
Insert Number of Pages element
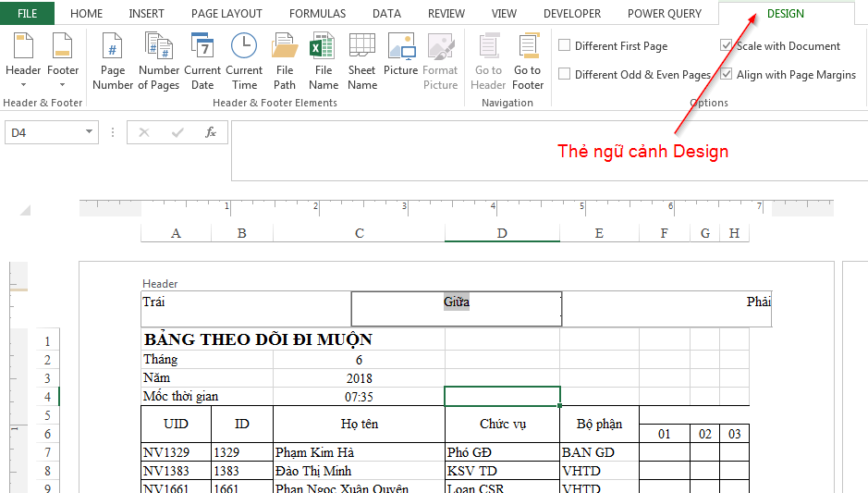159,61
